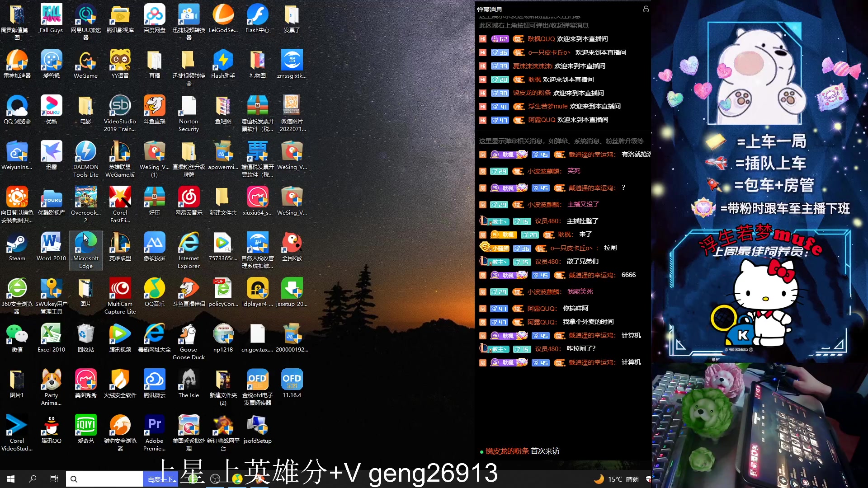Screen dimensions: 868x488
Task: Open the Task View taskbar button
Action: [54, 479]
